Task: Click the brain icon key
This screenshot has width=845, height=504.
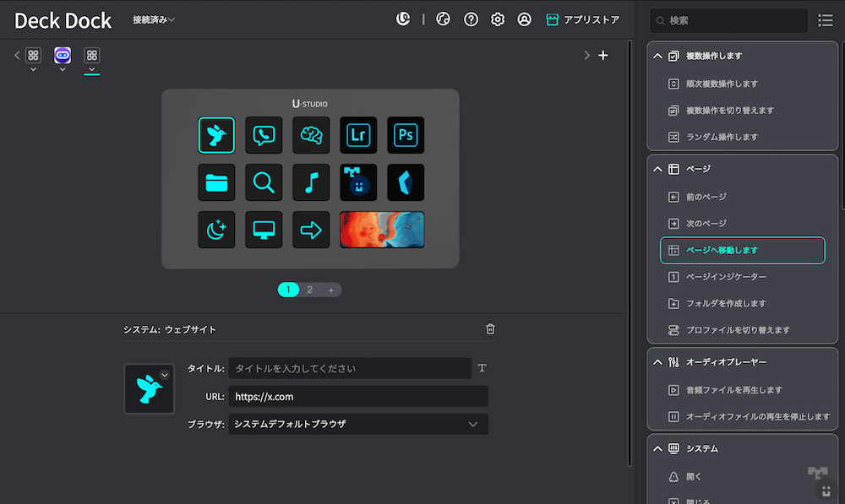Action: pos(311,135)
